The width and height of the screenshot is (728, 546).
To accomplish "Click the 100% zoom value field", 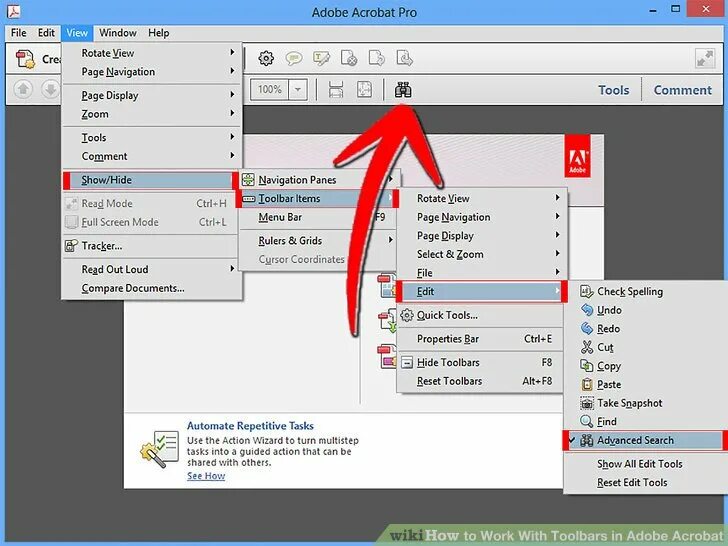I will [x=270, y=89].
